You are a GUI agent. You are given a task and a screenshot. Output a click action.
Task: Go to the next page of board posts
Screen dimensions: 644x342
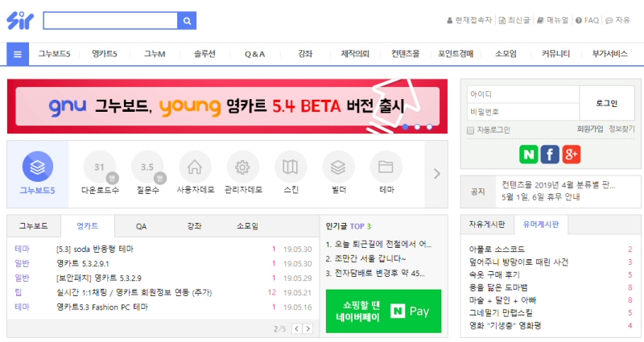click(x=308, y=328)
